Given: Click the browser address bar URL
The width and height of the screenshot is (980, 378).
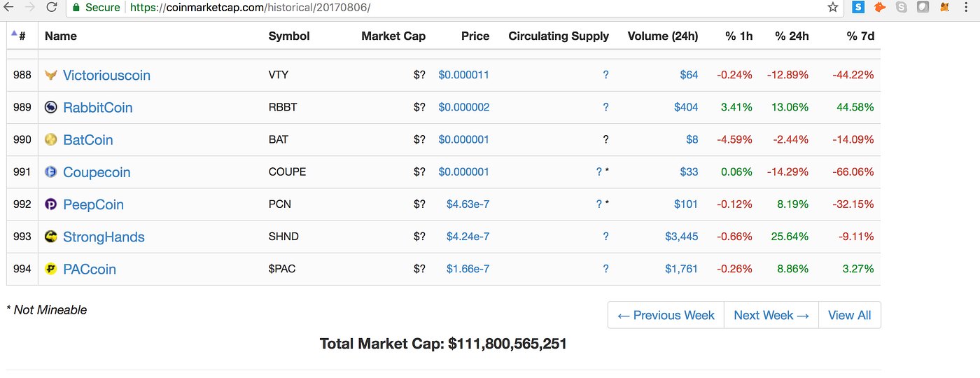Looking at the screenshot, I should (x=250, y=8).
